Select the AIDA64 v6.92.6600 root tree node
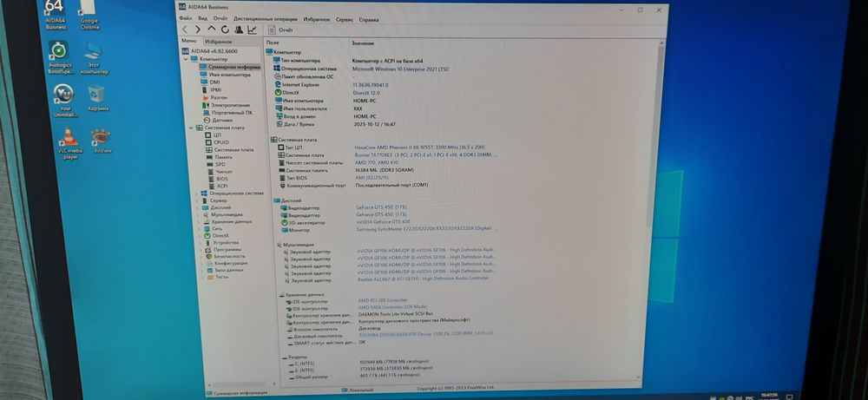 tap(209, 51)
